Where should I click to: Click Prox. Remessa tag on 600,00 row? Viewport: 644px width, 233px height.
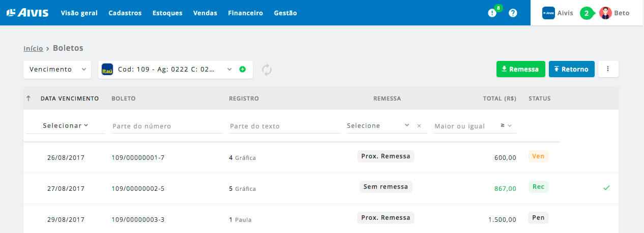(386, 156)
